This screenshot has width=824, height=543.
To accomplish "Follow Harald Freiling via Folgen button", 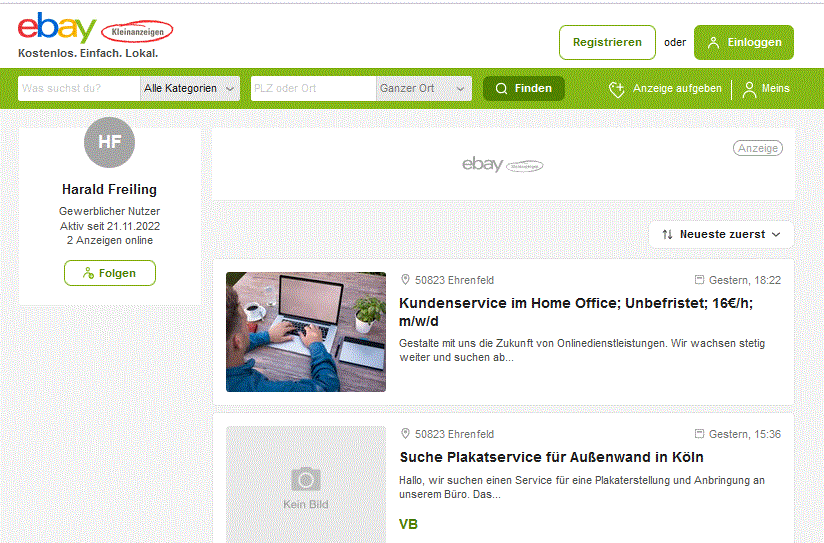I will [x=110, y=273].
